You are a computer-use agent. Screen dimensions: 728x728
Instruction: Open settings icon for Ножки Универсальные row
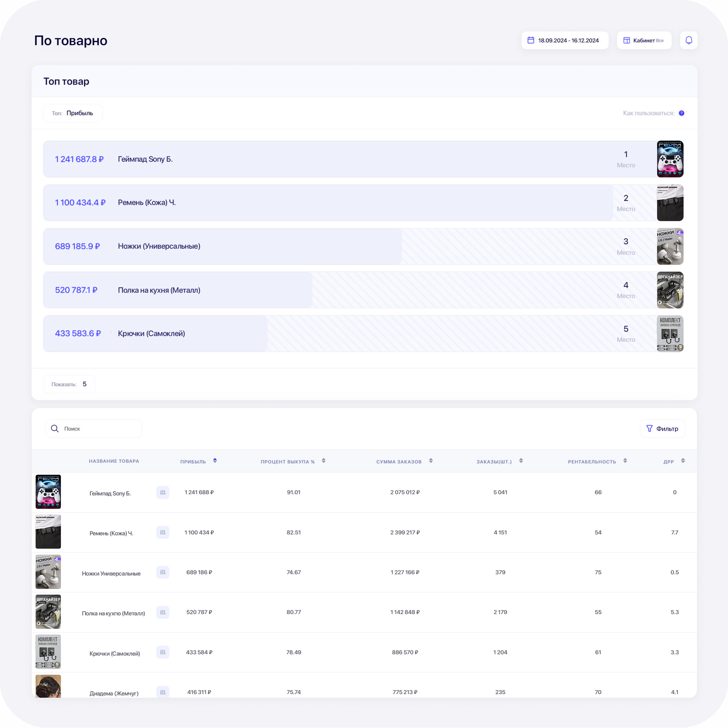tap(163, 572)
